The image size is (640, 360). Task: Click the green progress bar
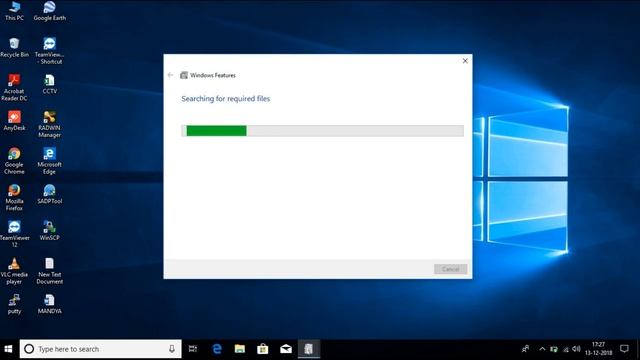(216, 131)
